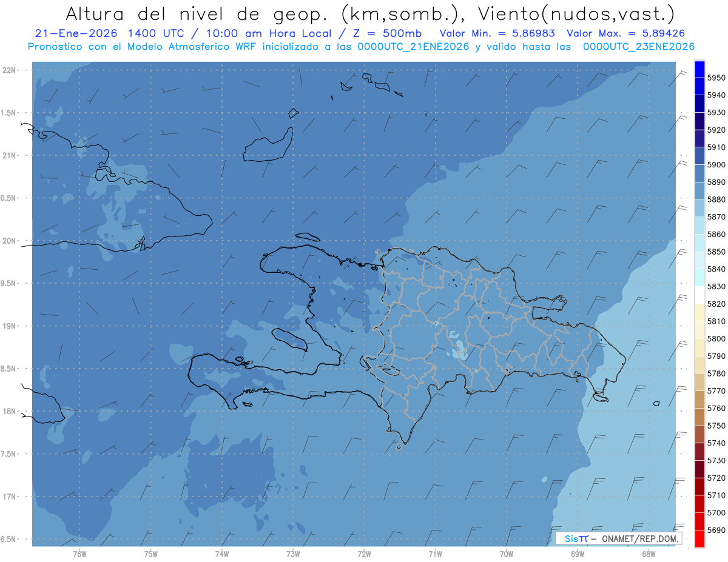Click the longitude label '68W'

[x=649, y=554]
